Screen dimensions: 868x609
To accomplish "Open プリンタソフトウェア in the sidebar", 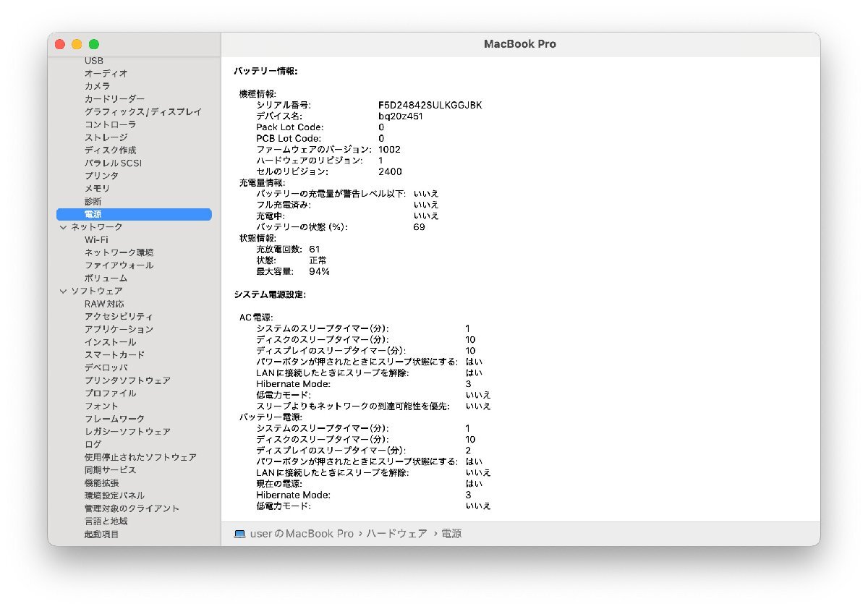I will pos(128,380).
